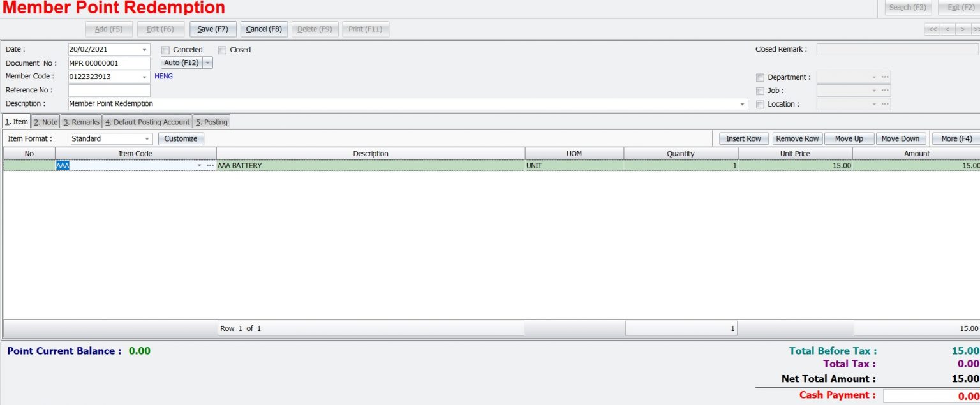
Task: Click the Move Up button
Action: [849, 139]
